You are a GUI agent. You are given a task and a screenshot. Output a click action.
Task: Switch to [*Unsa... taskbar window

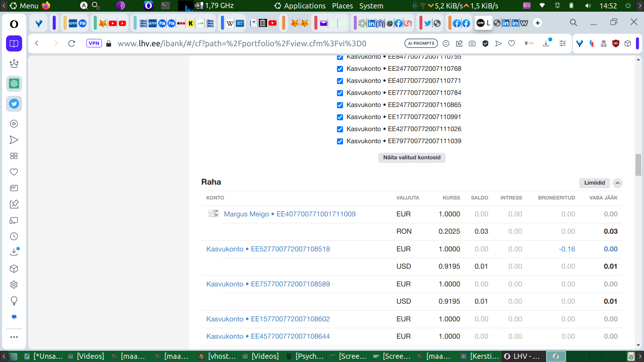tap(43, 356)
